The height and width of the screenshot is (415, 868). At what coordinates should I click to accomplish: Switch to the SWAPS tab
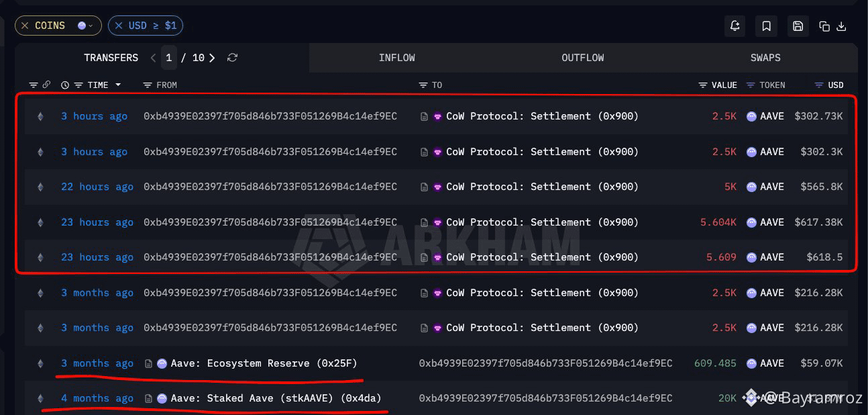765,58
